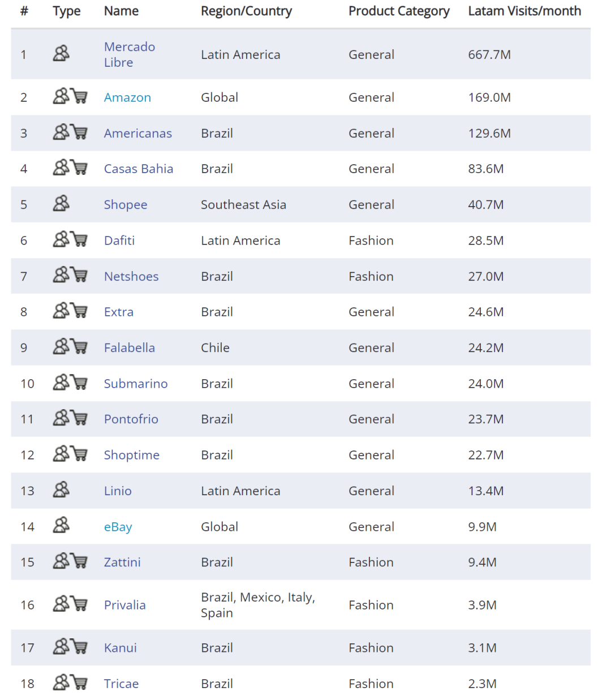The image size is (611, 700).
Task: Click the shopping cart icon in Amazon row
Action: pos(80,97)
